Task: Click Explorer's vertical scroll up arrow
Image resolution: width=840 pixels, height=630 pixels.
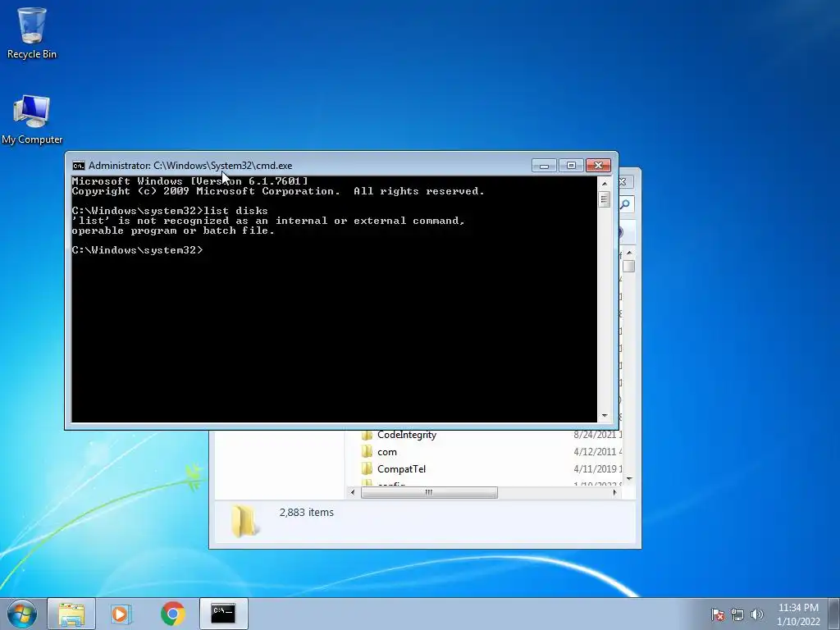Action: coord(629,253)
